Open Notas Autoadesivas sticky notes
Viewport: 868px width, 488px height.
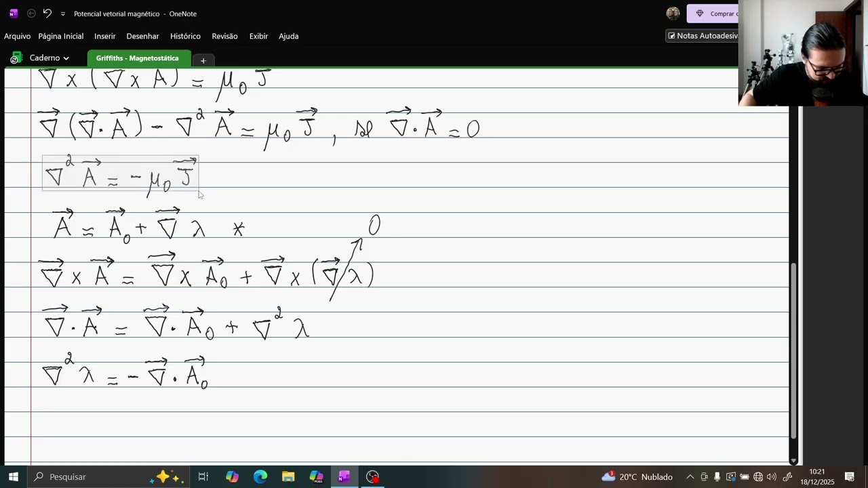point(703,36)
